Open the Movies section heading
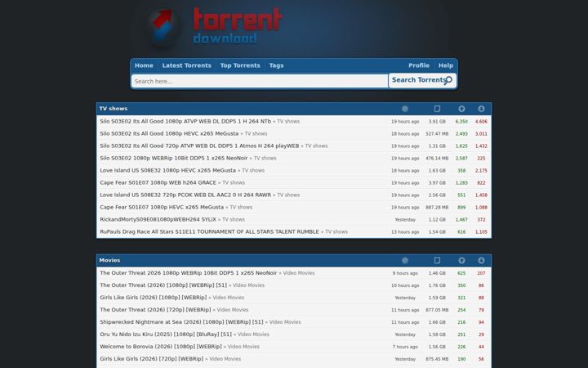The height and width of the screenshot is (368, 588). [109, 260]
